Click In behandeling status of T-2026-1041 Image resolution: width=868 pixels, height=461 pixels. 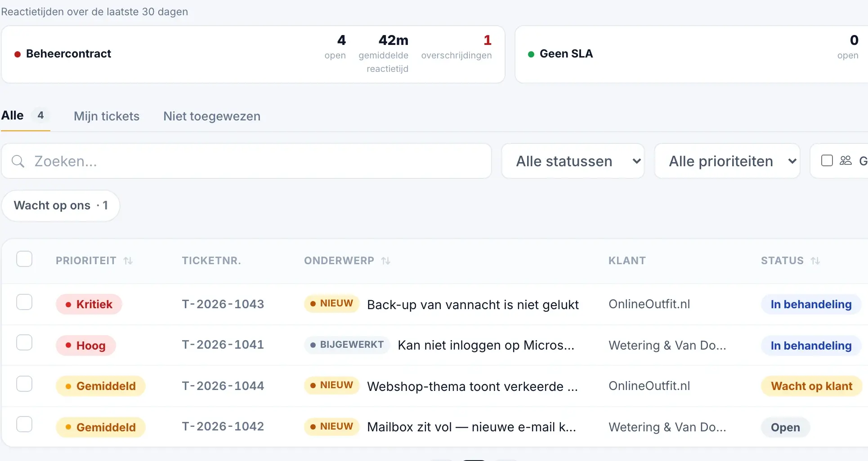811,346
